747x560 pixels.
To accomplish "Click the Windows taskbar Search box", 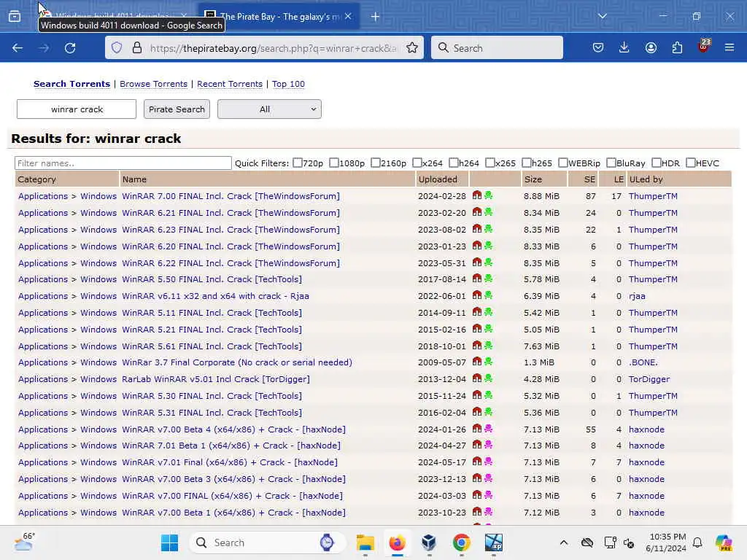I will point(267,542).
